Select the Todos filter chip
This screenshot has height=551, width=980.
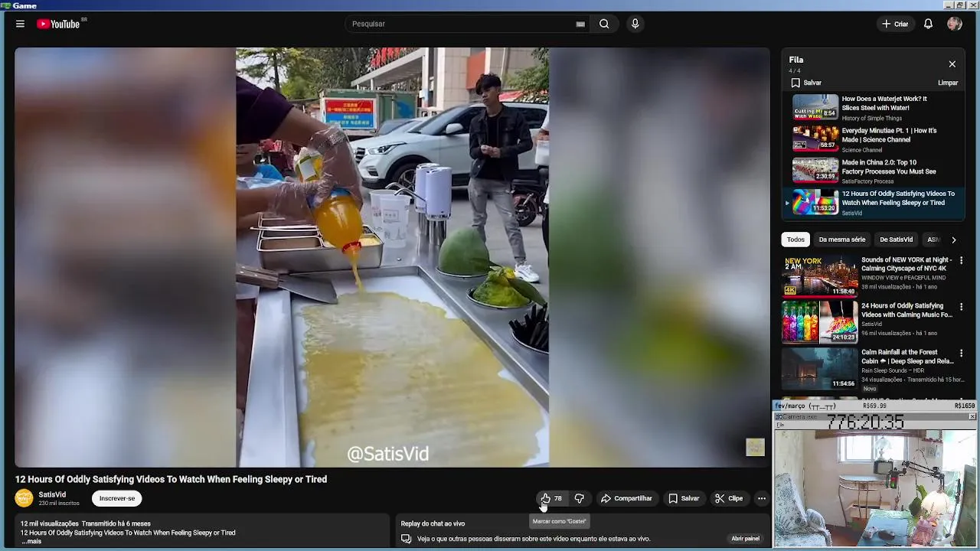pos(795,240)
